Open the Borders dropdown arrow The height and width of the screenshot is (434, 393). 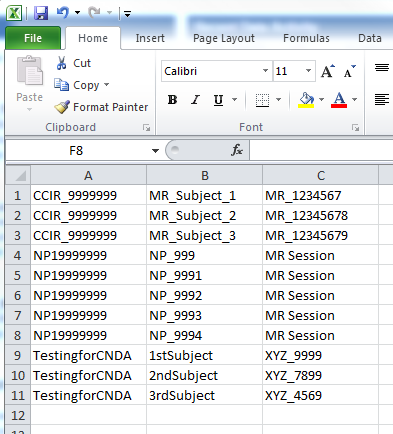(278, 100)
